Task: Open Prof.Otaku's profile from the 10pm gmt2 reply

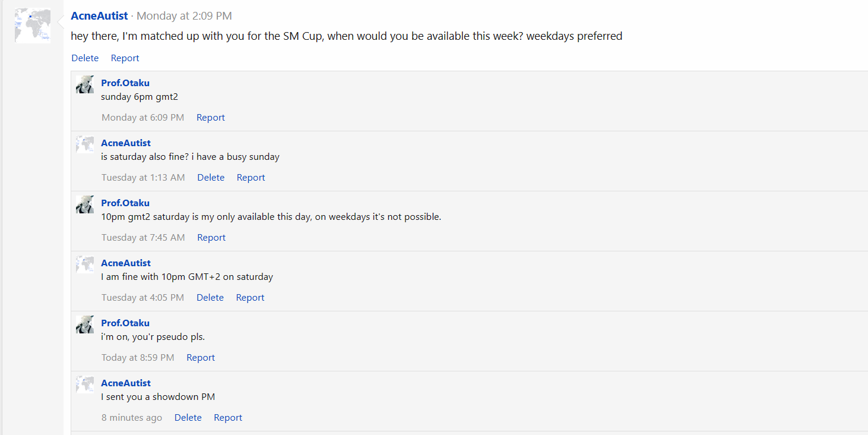Action: [125, 203]
